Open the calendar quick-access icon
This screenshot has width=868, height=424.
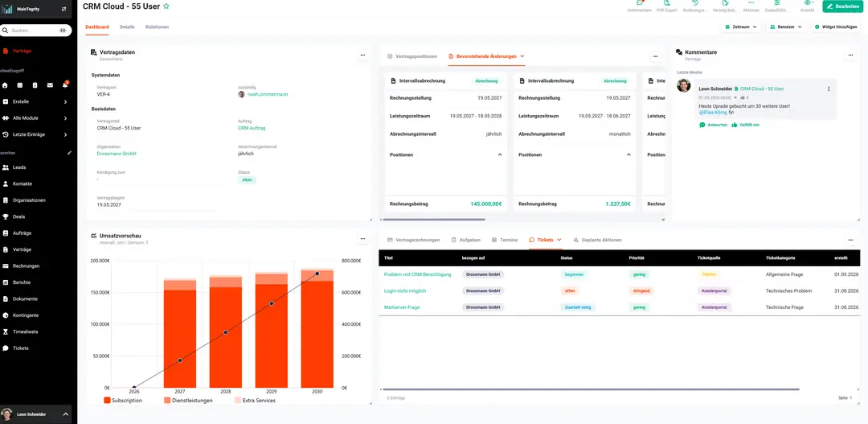tap(19, 85)
